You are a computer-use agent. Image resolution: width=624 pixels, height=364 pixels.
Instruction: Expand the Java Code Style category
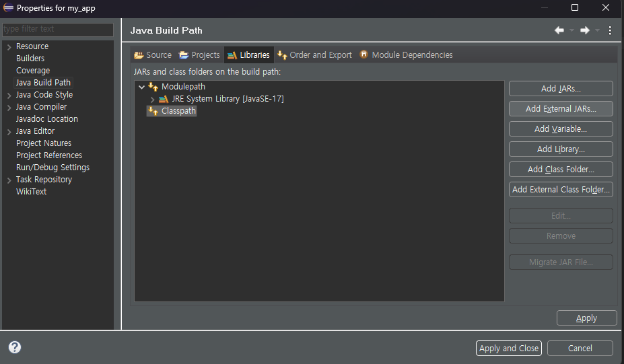9,96
